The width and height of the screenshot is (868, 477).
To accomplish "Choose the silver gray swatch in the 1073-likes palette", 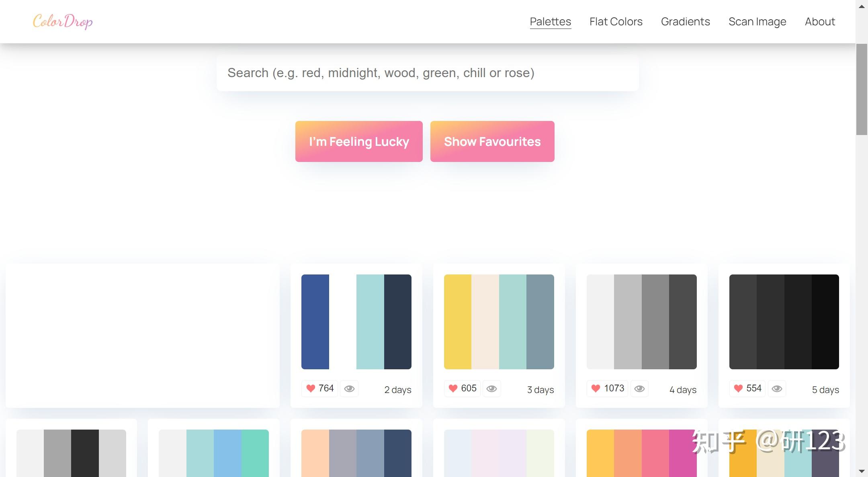I will pos(628,322).
